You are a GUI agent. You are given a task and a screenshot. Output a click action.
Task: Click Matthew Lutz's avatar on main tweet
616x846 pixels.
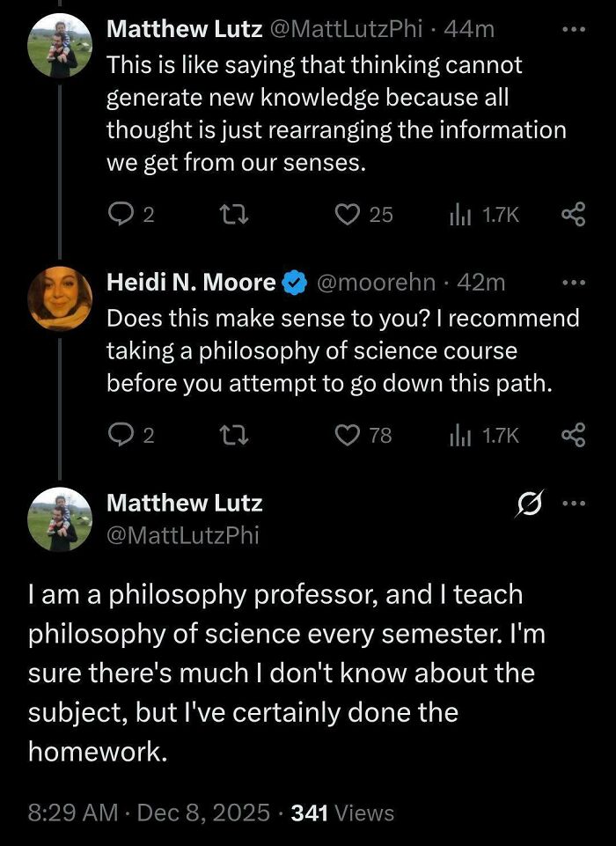(61, 519)
